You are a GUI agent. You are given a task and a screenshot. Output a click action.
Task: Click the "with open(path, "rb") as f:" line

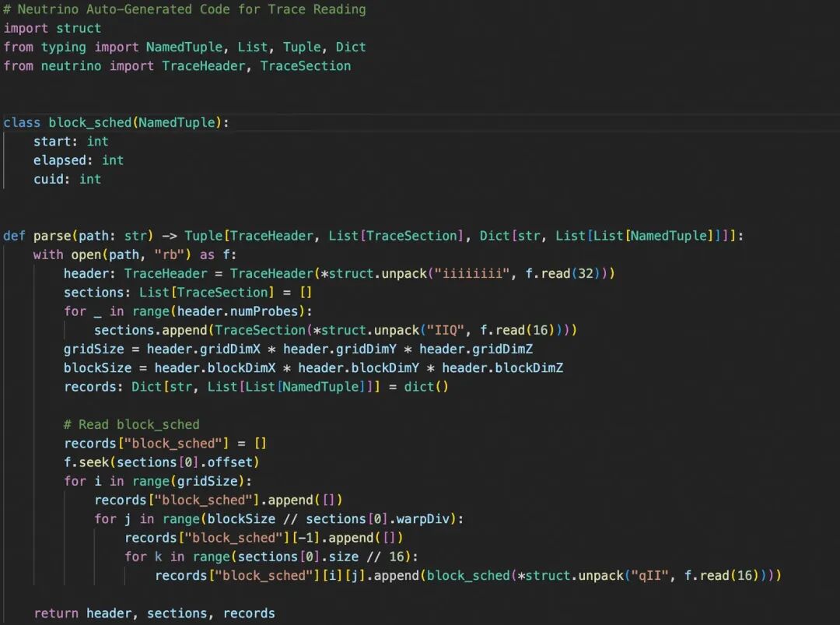tap(135, 255)
